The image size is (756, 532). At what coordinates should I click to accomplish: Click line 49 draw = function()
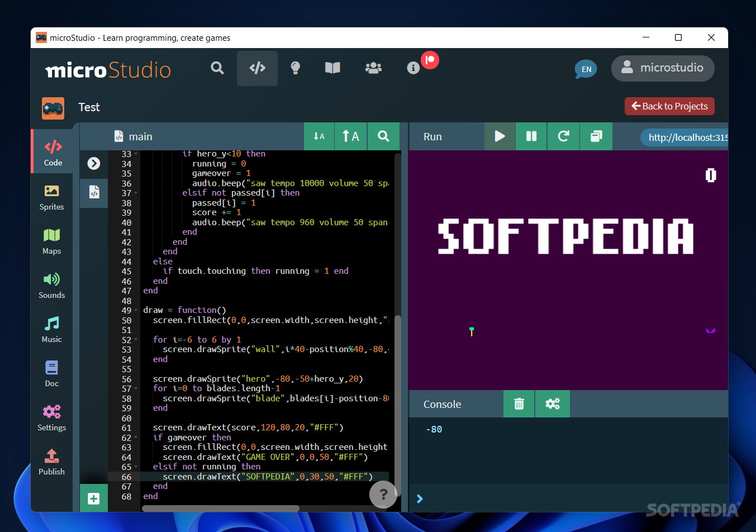pos(184,310)
